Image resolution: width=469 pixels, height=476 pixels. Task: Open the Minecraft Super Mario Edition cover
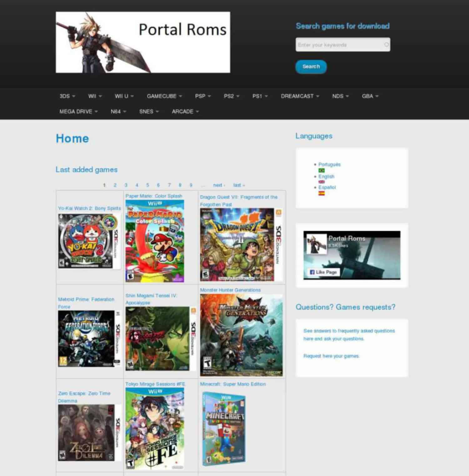224,429
